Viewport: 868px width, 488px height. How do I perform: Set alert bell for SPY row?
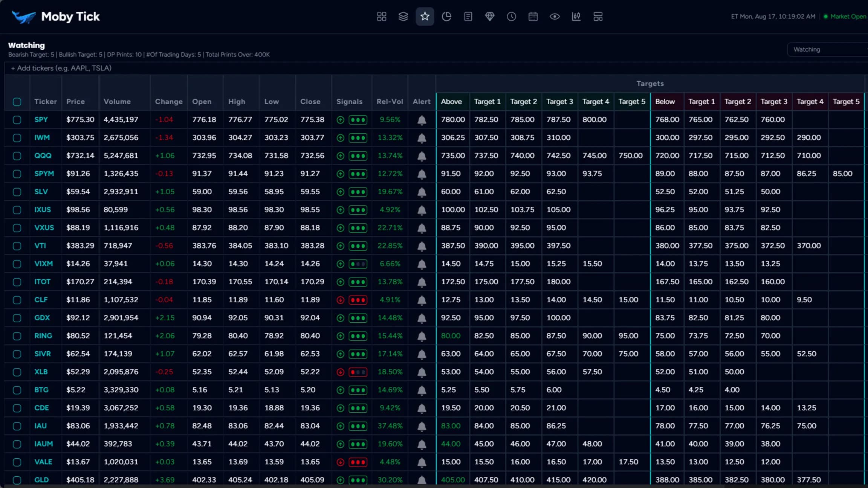(x=422, y=120)
